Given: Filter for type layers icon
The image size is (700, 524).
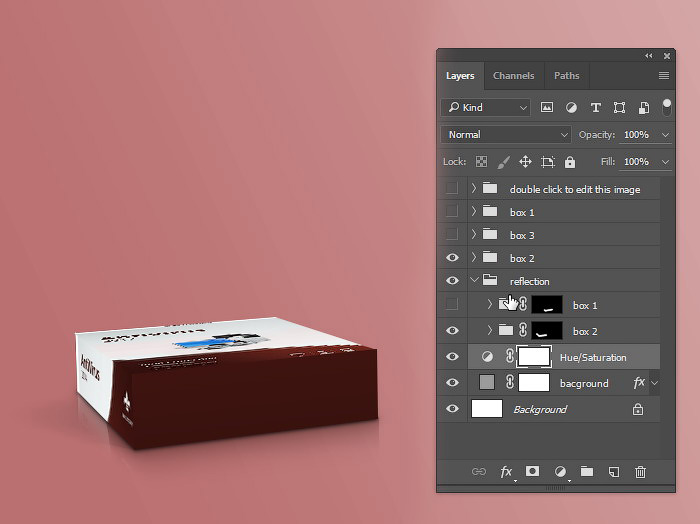Looking at the screenshot, I should (595, 108).
